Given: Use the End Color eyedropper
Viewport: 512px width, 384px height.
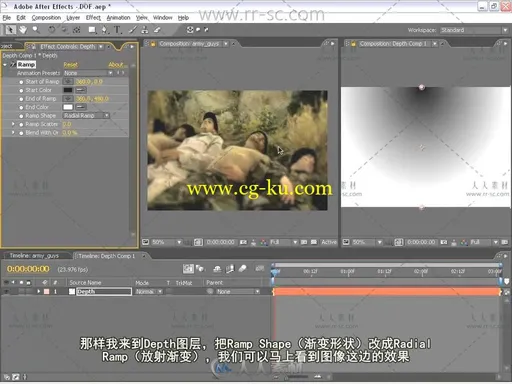Looking at the screenshot, I should 81,107.
